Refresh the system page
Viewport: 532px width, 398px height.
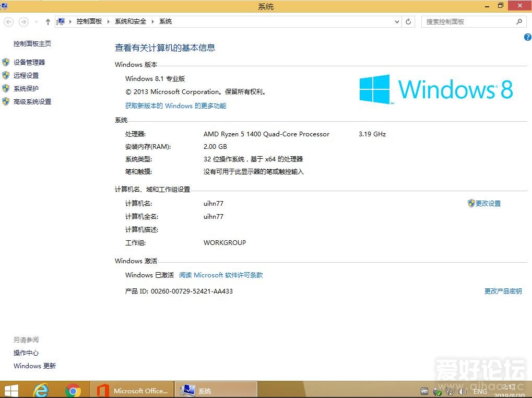click(408, 22)
